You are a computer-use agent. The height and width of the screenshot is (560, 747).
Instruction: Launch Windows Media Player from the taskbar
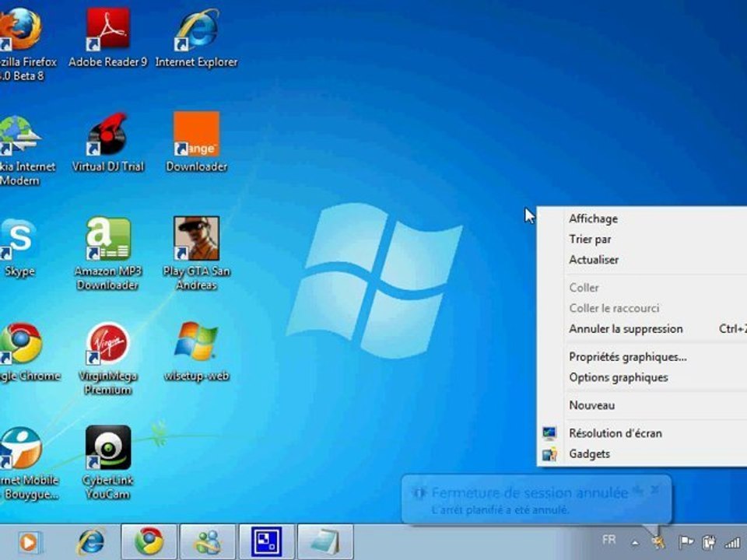[x=30, y=542]
